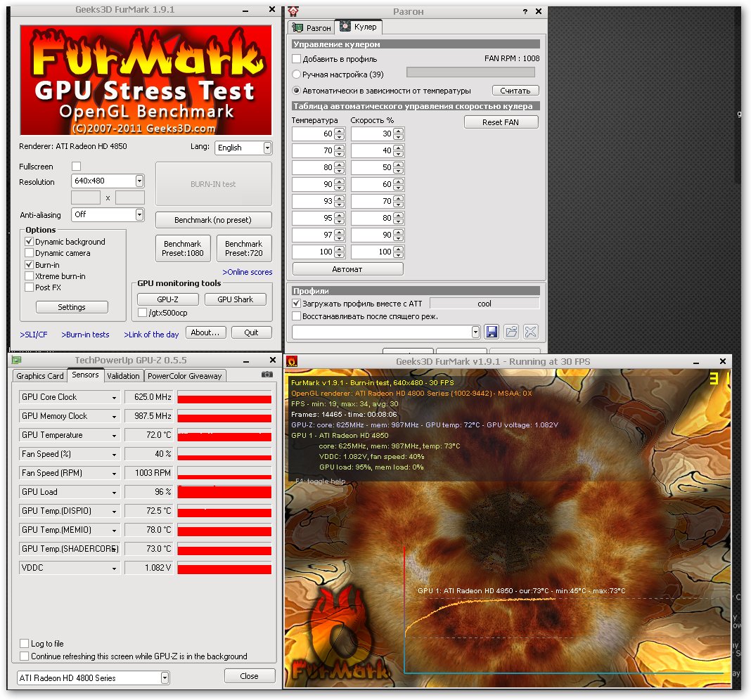Image resolution: width=751 pixels, height=700 pixels.
Task: Click the FurMark logo banner image
Action: [x=146, y=79]
